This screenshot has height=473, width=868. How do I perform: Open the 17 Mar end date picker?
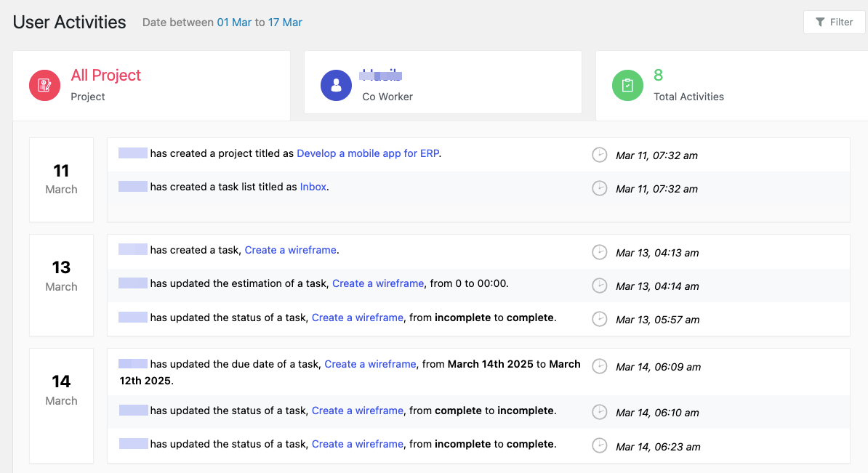(x=285, y=23)
